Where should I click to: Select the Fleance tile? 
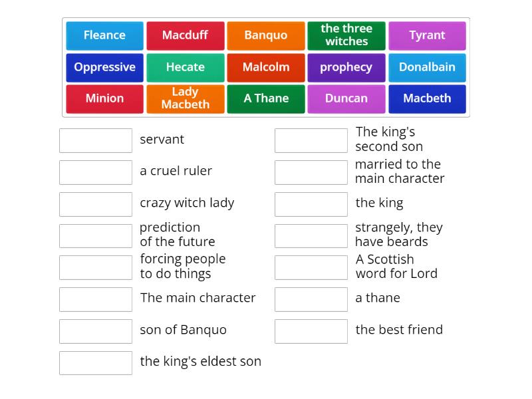[x=104, y=35]
